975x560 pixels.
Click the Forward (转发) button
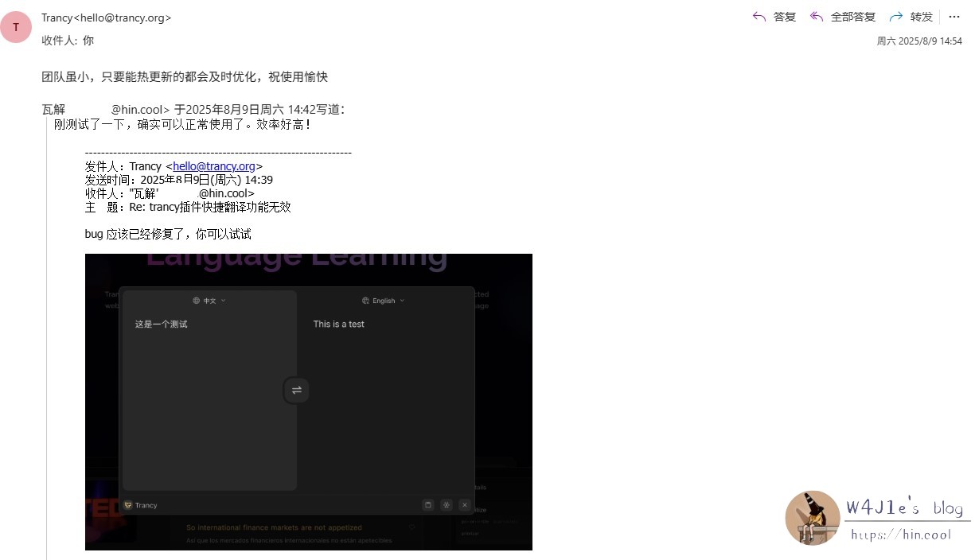click(x=911, y=17)
